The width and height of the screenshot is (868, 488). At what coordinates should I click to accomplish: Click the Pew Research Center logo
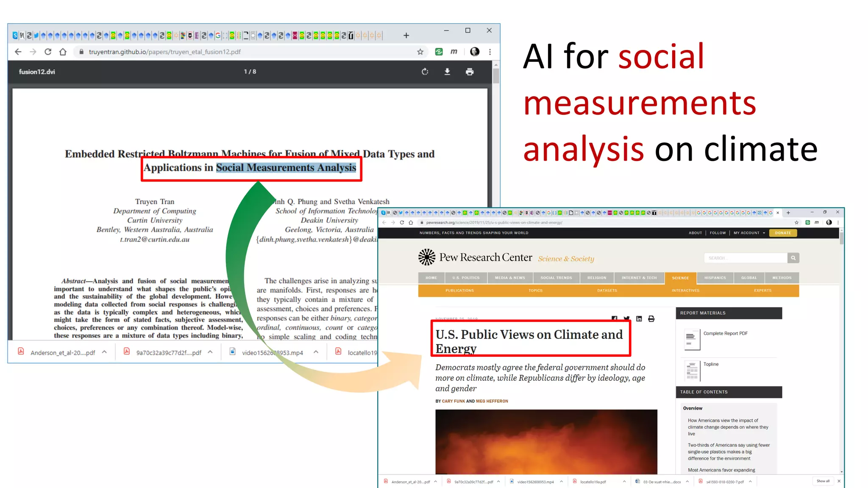[475, 257]
